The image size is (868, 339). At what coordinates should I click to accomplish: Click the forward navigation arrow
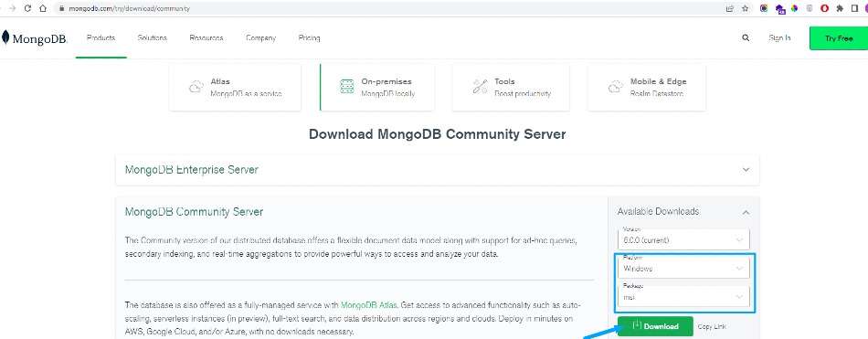point(13,8)
